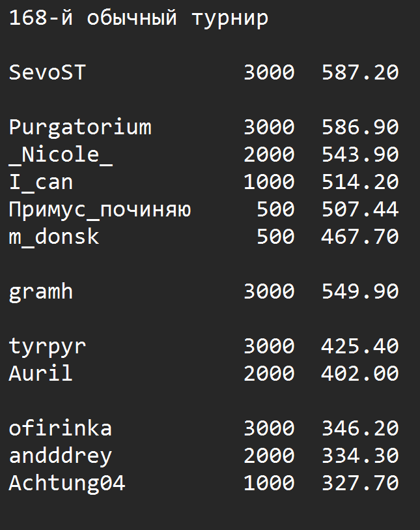This screenshot has height=530, width=420.
Task: Click the 586.90 score value
Action: pos(360,127)
